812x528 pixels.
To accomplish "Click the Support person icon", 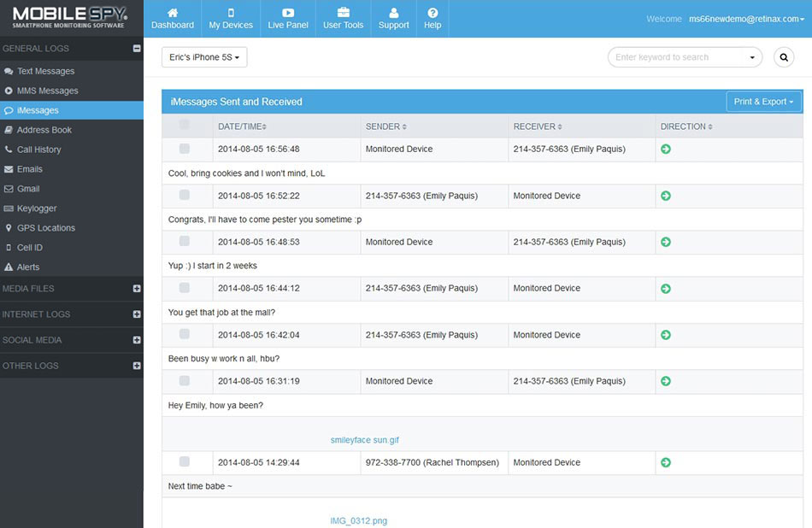I will (394, 13).
